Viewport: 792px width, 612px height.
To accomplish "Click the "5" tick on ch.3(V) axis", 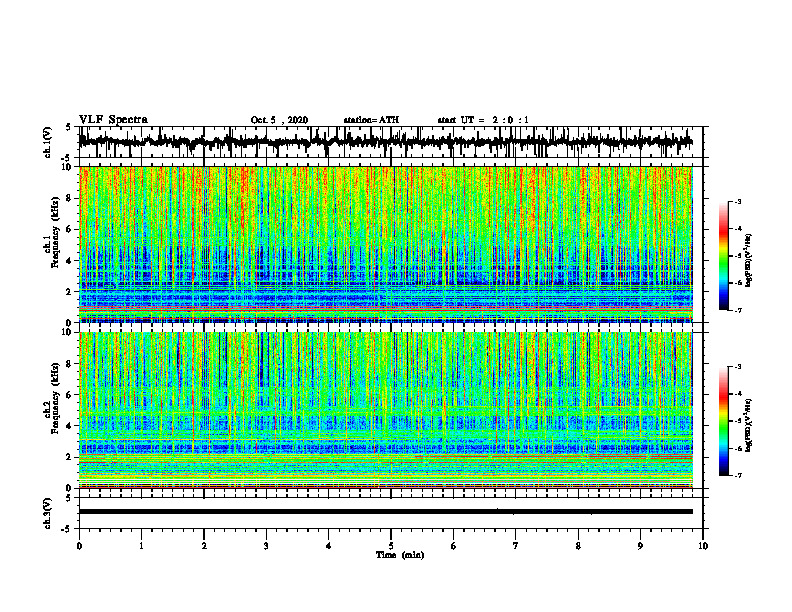I will tap(69, 498).
